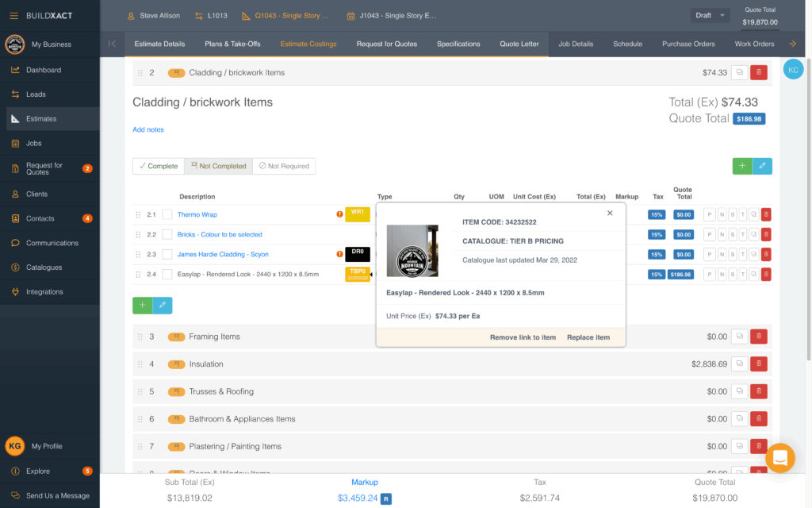Click the Add notes link
The width and height of the screenshot is (812, 508).
tap(148, 129)
